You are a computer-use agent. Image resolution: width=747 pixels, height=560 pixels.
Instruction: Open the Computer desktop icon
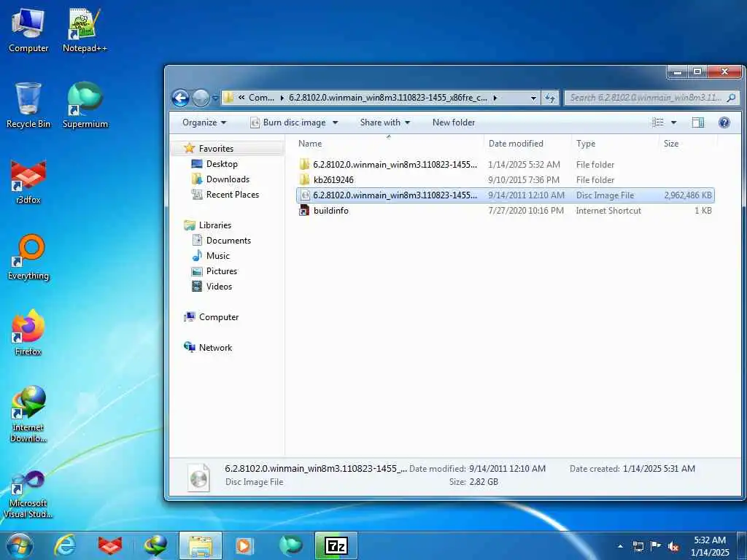click(x=28, y=30)
